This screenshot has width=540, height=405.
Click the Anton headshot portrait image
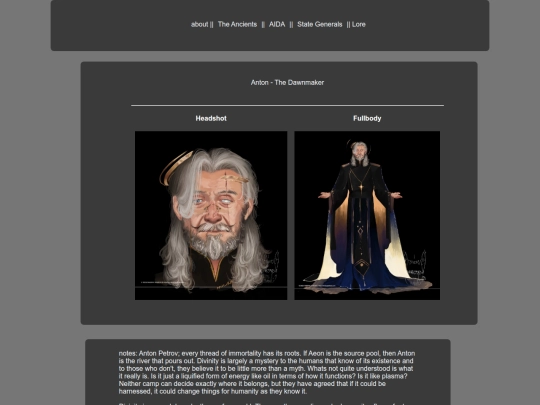pos(211,215)
